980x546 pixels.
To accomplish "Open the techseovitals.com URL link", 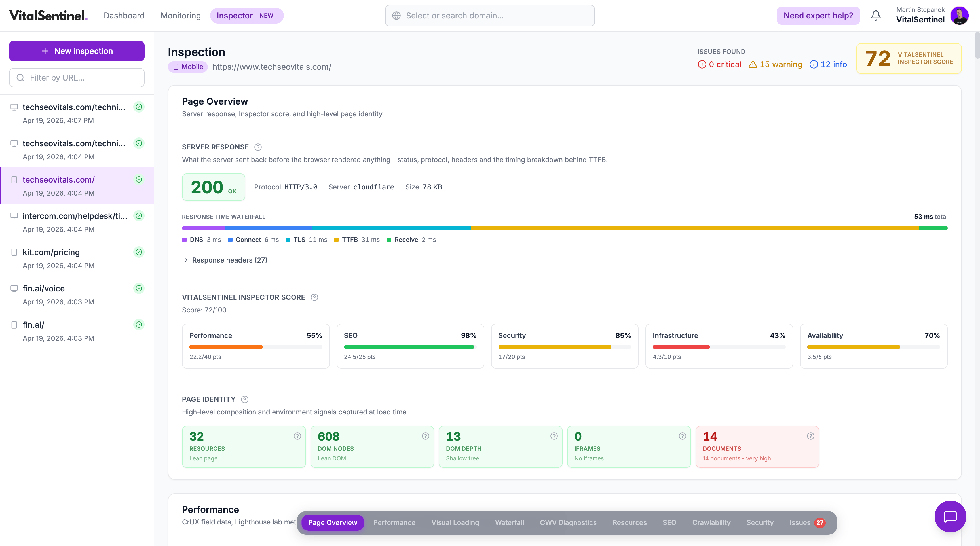I will (x=272, y=67).
